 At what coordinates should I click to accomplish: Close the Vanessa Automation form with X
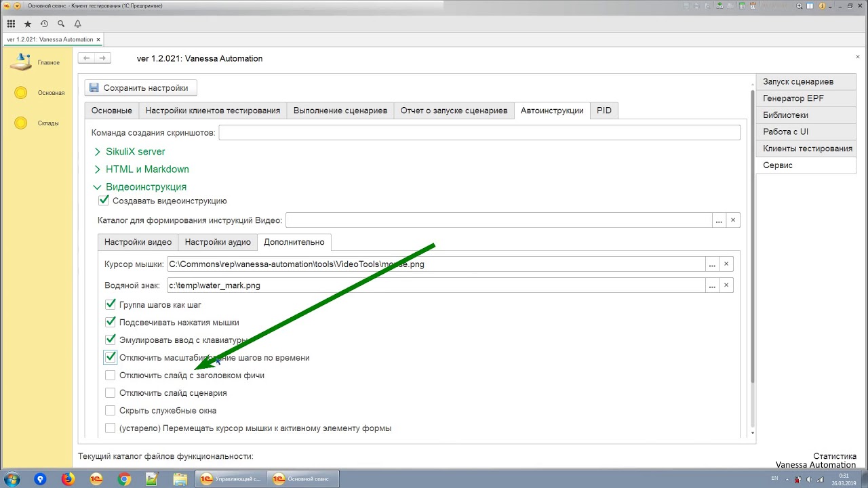858,58
